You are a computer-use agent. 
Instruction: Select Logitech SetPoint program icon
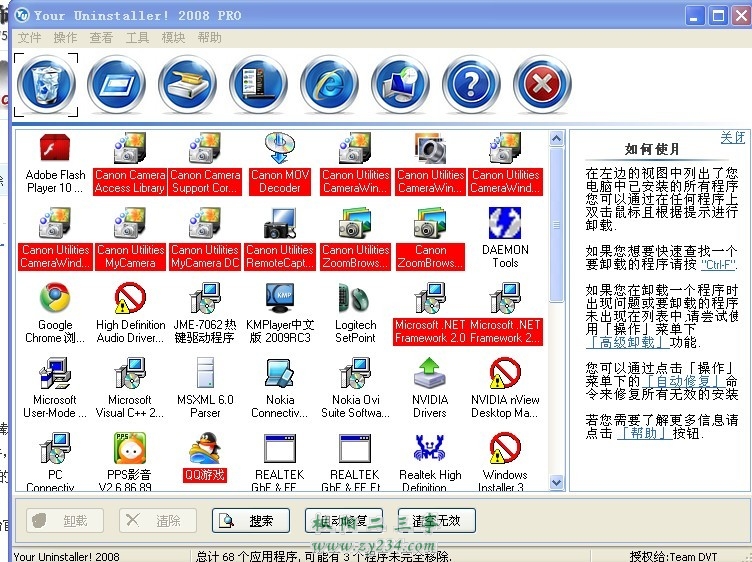355,313
